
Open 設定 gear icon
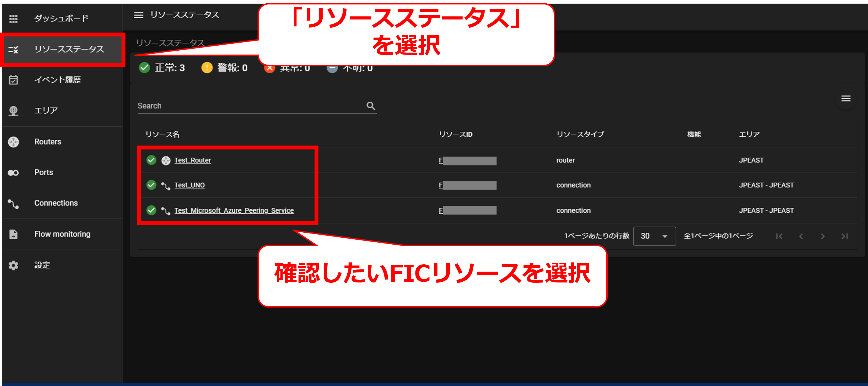click(13, 265)
